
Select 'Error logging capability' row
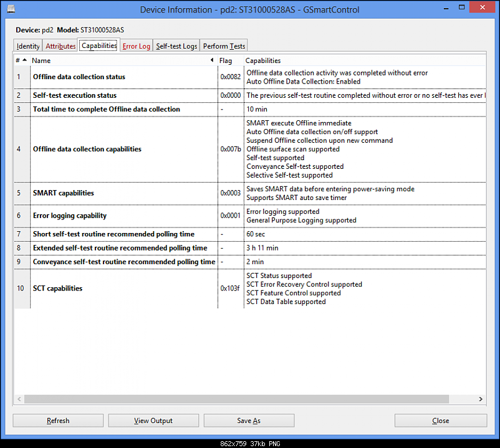250,216
